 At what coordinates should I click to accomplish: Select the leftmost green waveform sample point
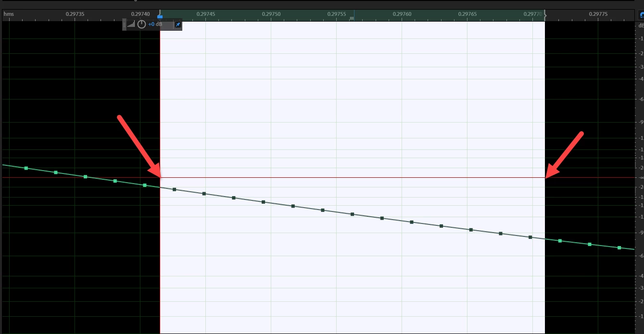[x=26, y=168]
